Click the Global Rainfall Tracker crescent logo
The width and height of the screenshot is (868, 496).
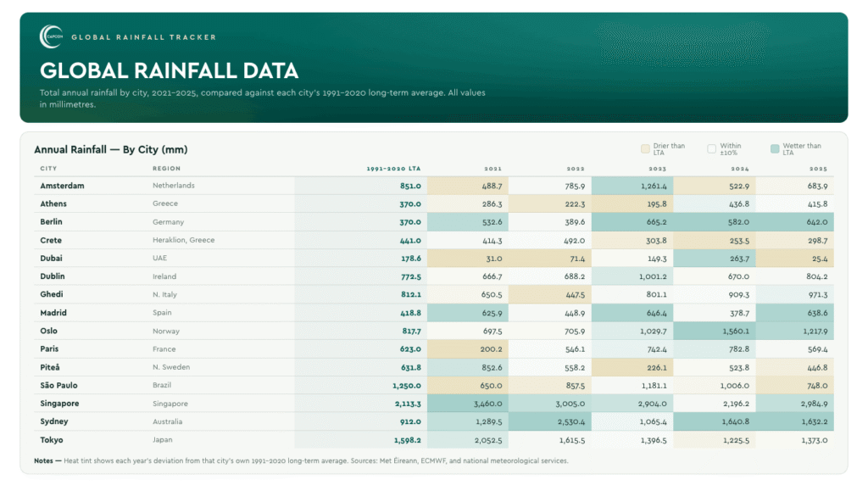click(51, 36)
